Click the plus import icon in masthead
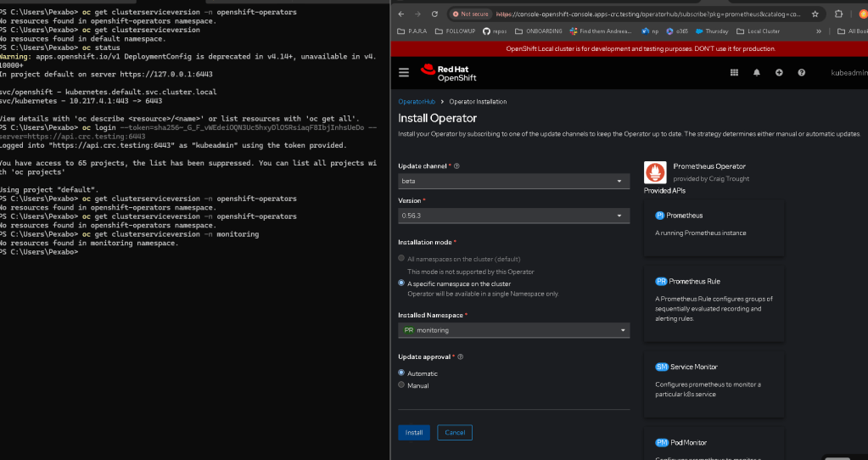868x460 pixels. (x=779, y=72)
